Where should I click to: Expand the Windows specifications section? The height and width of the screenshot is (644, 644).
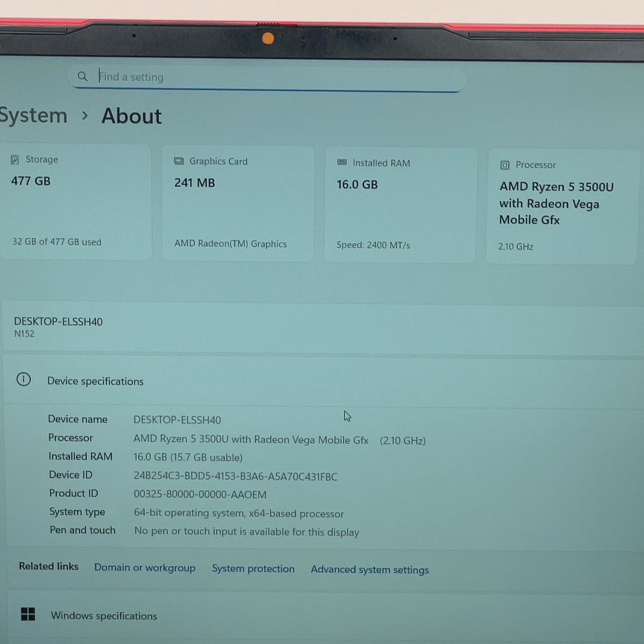click(x=325, y=615)
